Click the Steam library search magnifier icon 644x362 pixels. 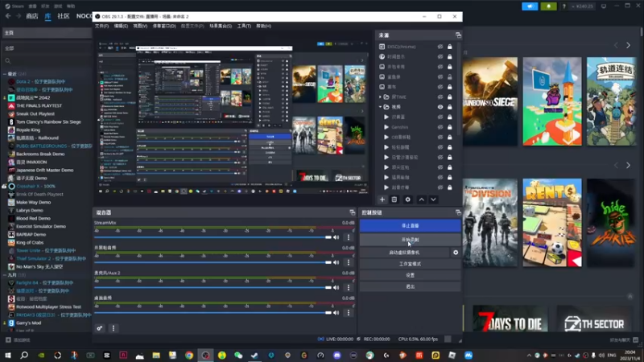pyautogui.click(x=8, y=61)
